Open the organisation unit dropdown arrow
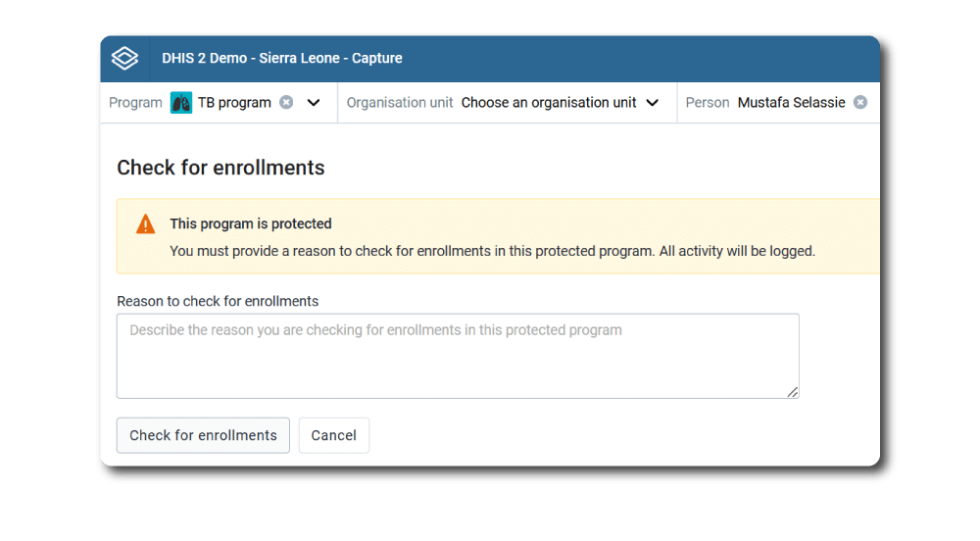The image size is (980, 541). [653, 103]
